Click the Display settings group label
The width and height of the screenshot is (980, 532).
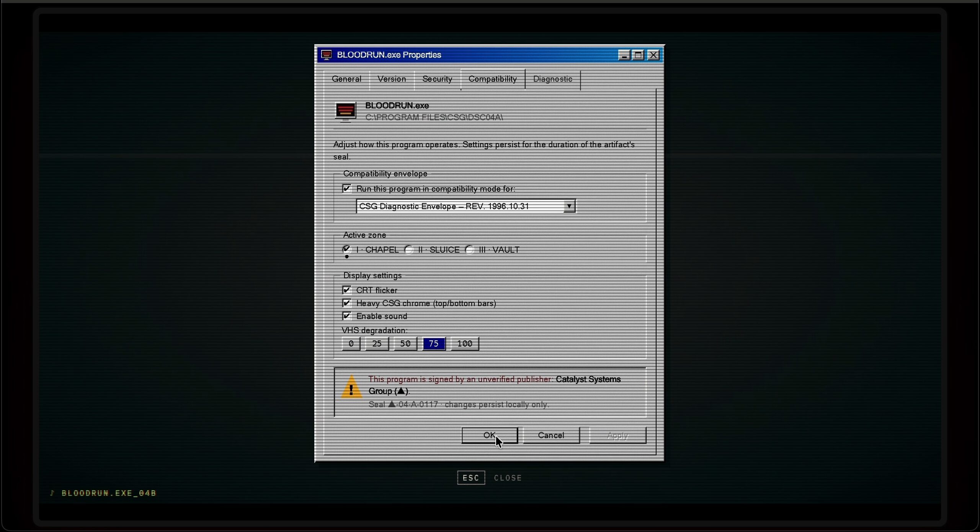(x=372, y=275)
